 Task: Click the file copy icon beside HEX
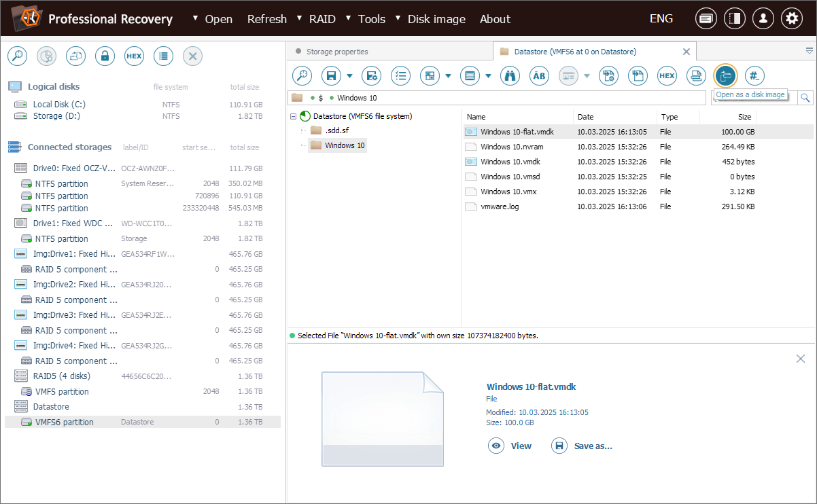638,76
